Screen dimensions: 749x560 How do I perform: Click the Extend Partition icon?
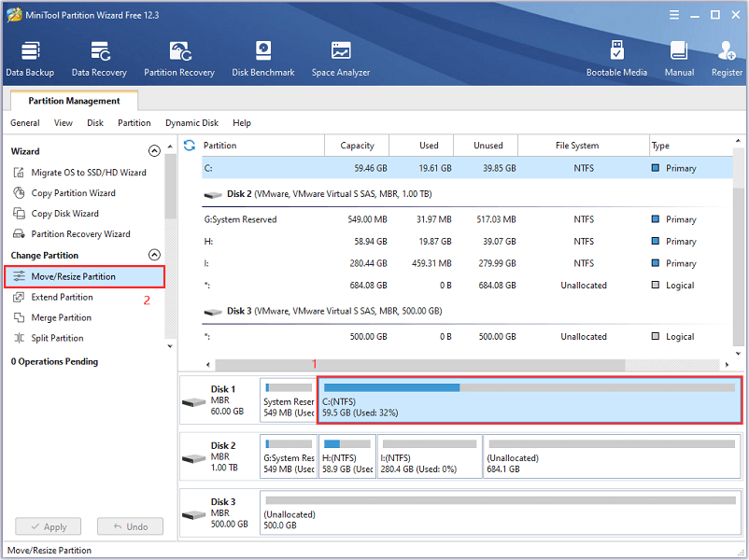tap(19, 297)
